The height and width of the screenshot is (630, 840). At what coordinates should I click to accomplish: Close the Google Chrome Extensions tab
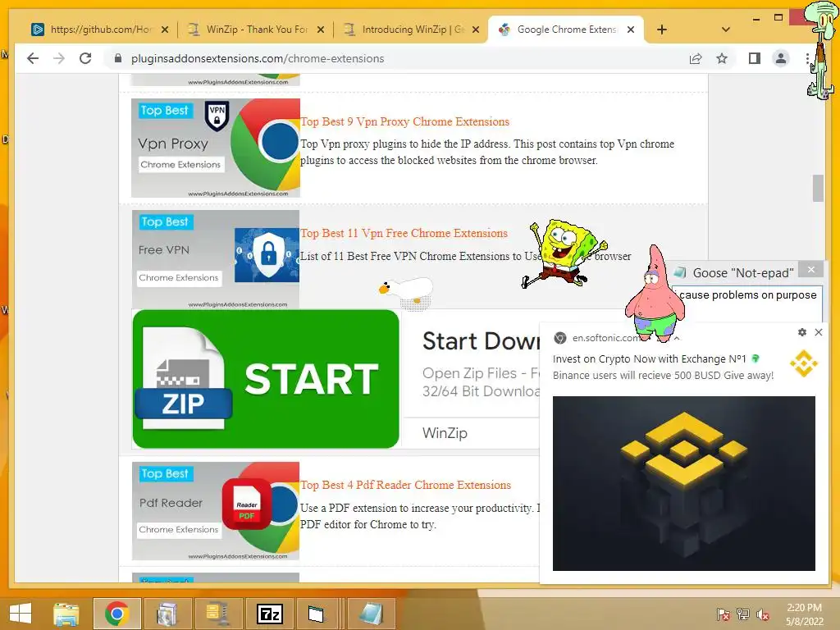tap(631, 30)
